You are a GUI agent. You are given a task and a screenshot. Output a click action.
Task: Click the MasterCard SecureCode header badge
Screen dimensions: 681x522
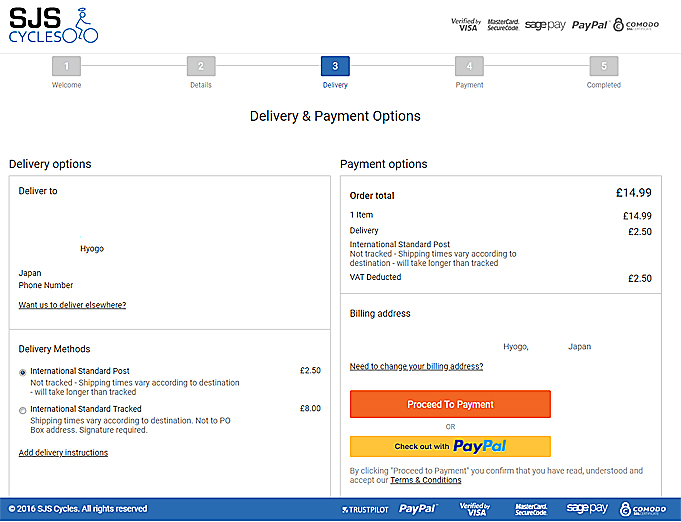[503, 24]
